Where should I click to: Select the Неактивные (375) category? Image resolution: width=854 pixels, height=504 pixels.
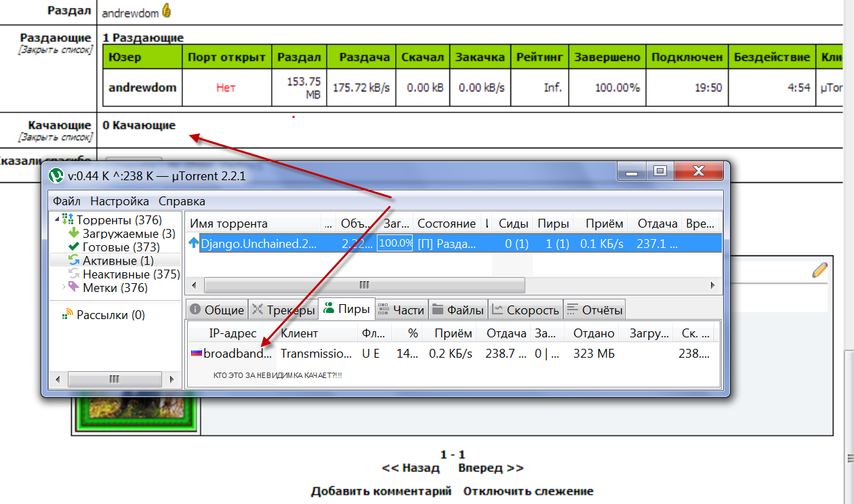(x=131, y=274)
